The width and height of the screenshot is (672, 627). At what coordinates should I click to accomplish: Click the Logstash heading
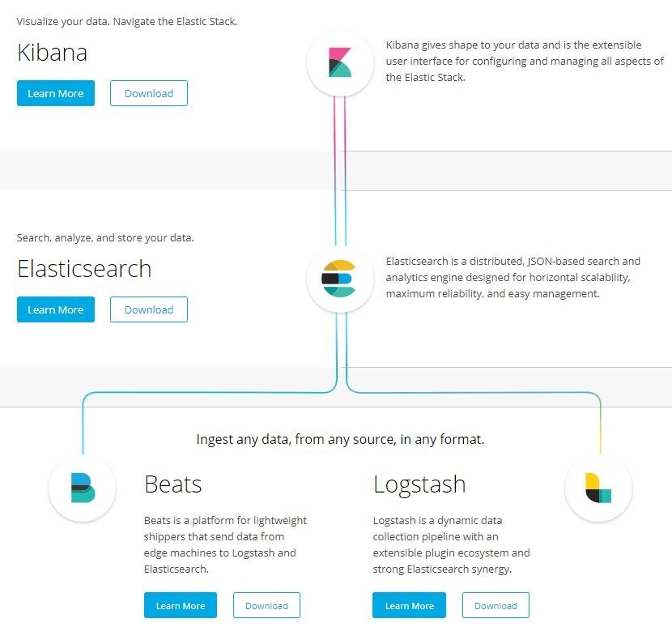click(419, 485)
